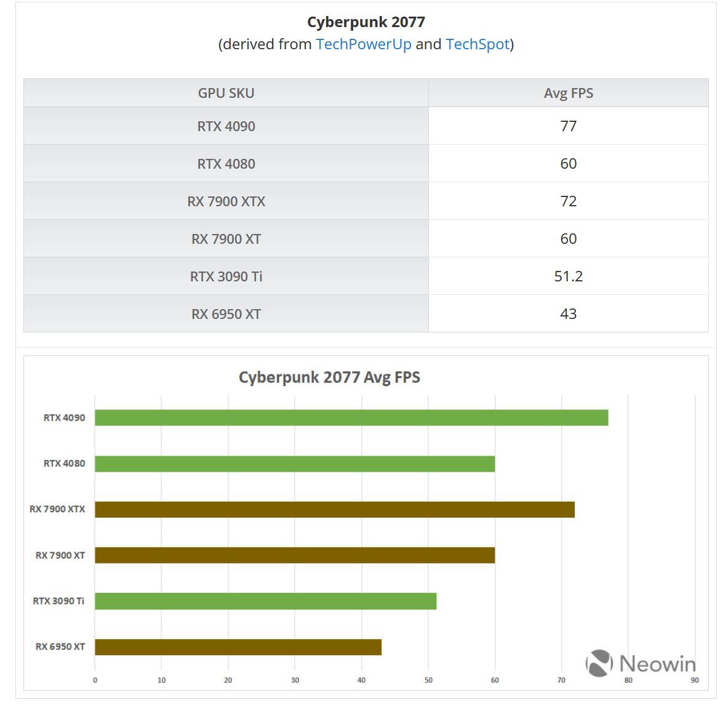
Task: Click the "0" tick on the chart x-axis
Action: point(95,680)
